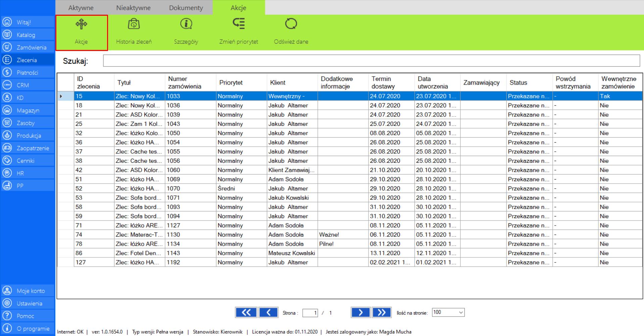Sort by Dodatkowe informacje column header
The width and height of the screenshot is (644, 336).
343,83
